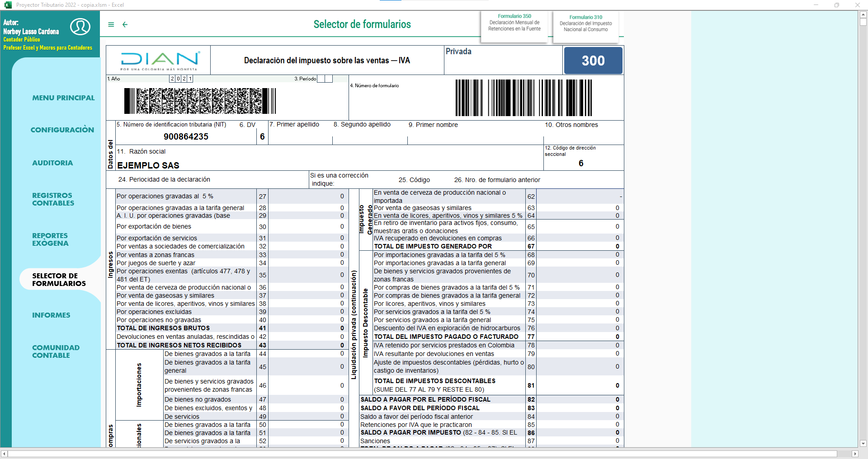868x459 pixels.
Task: Click TOTAL DEL IMPUESTO PAGADO O FACTURADO label
Action: pyautogui.click(x=446, y=337)
